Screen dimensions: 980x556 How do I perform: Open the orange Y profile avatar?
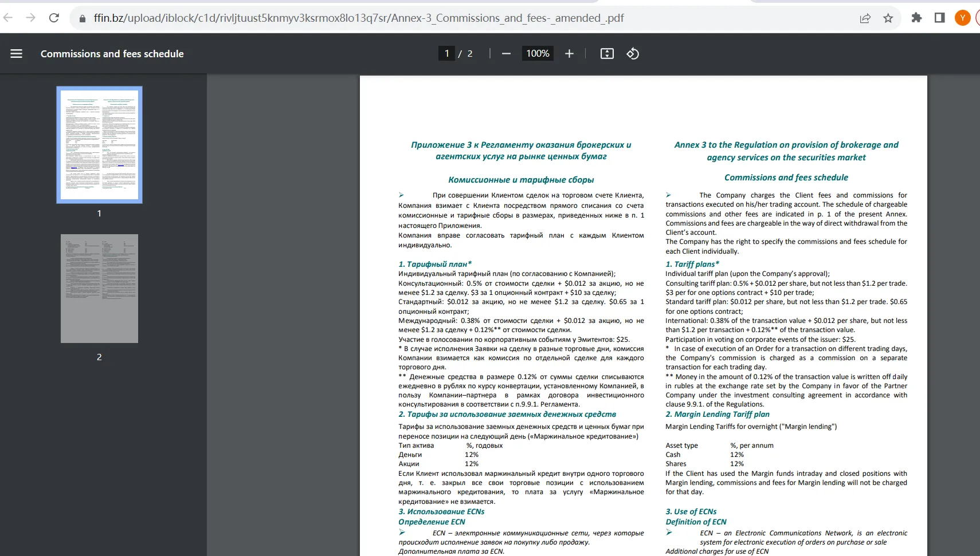962,18
